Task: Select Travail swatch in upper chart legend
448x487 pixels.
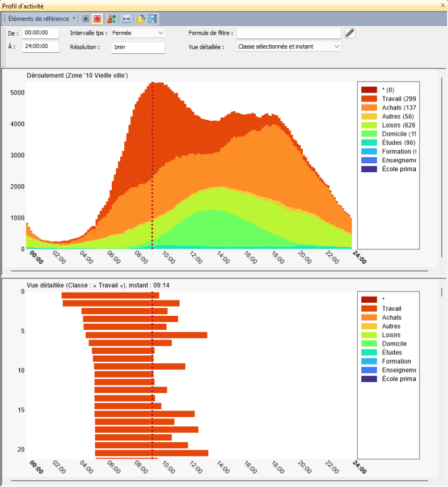Action: pos(369,99)
